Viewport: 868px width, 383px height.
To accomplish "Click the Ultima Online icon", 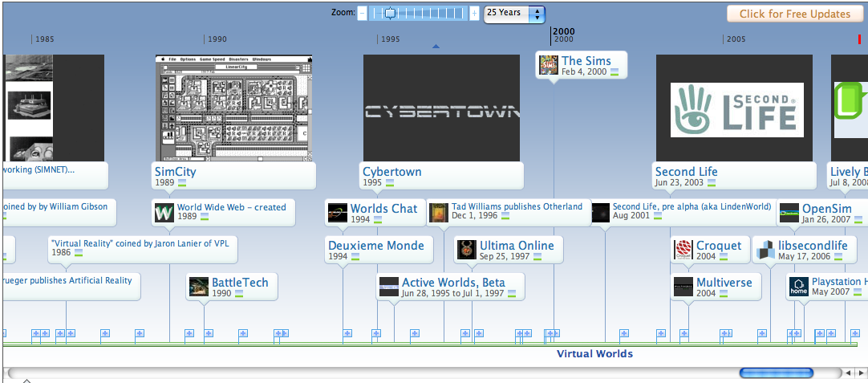I will tap(467, 250).
